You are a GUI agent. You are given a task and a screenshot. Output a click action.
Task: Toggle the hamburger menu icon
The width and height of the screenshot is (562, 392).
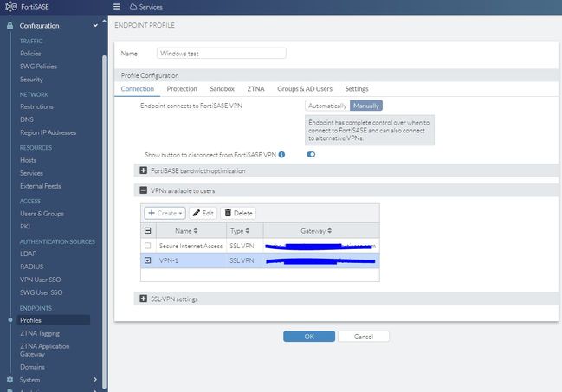click(x=117, y=7)
